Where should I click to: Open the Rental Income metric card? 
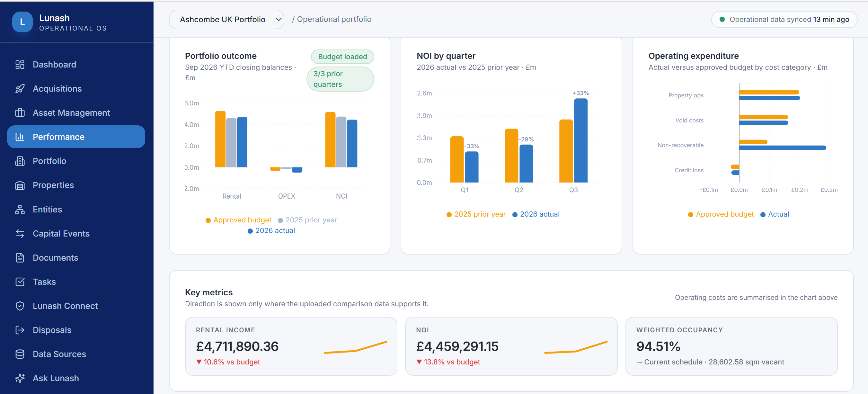click(x=291, y=346)
